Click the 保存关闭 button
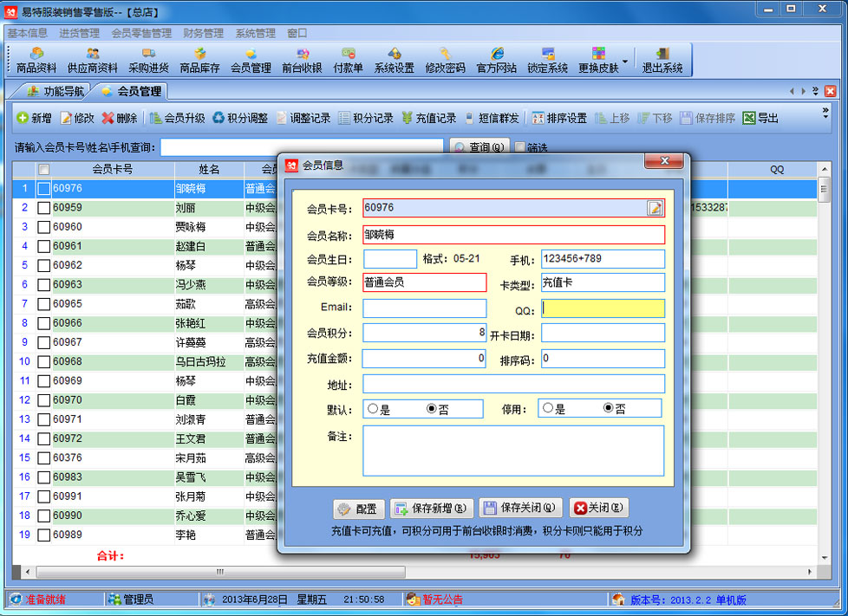This screenshot has height=616, width=848. pos(520,509)
